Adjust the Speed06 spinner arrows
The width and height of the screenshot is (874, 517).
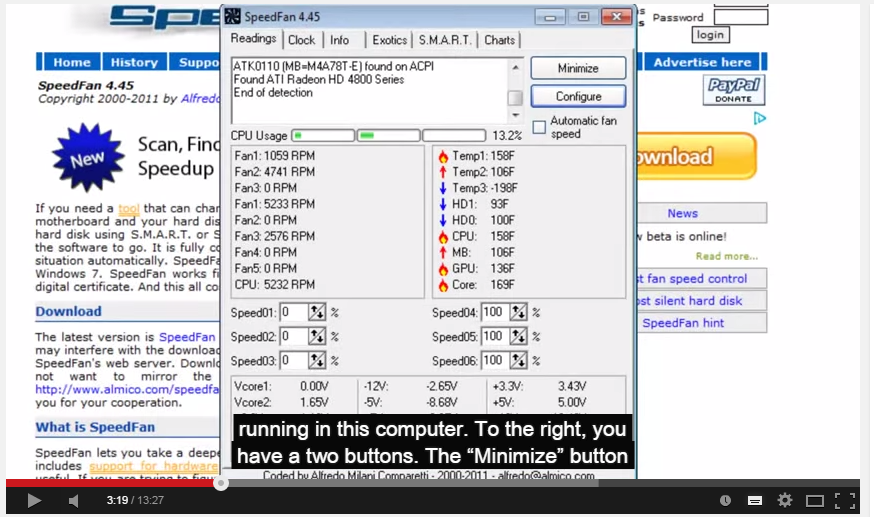518,360
